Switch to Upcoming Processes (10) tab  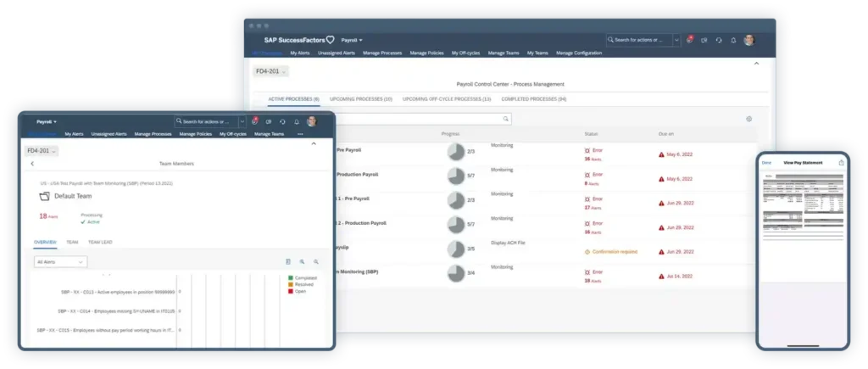coord(361,99)
